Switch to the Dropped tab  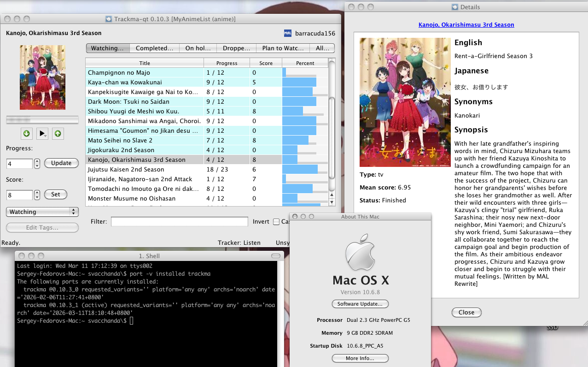pyautogui.click(x=237, y=48)
